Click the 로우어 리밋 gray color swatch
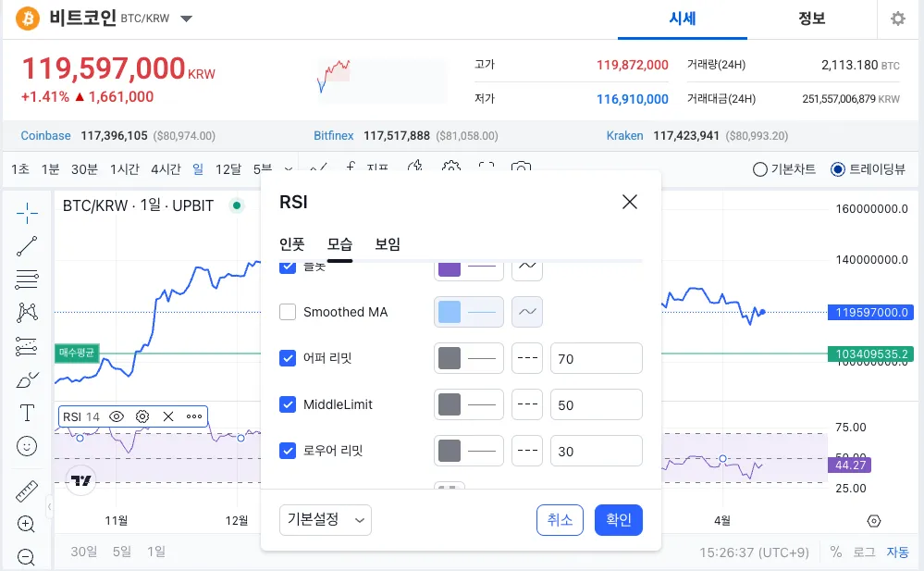Viewport: 924px width, 571px height. click(450, 451)
